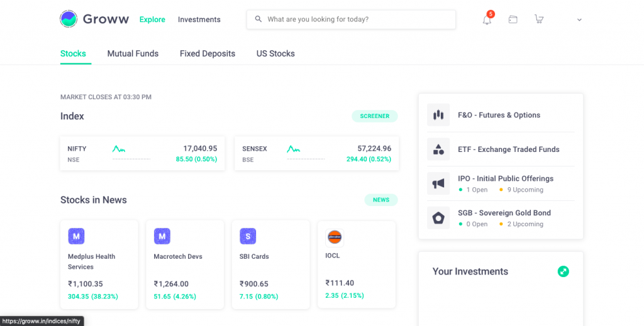The width and height of the screenshot is (644, 326).
Task: Open the shopping cart
Action: pyautogui.click(x=539, y=19)
